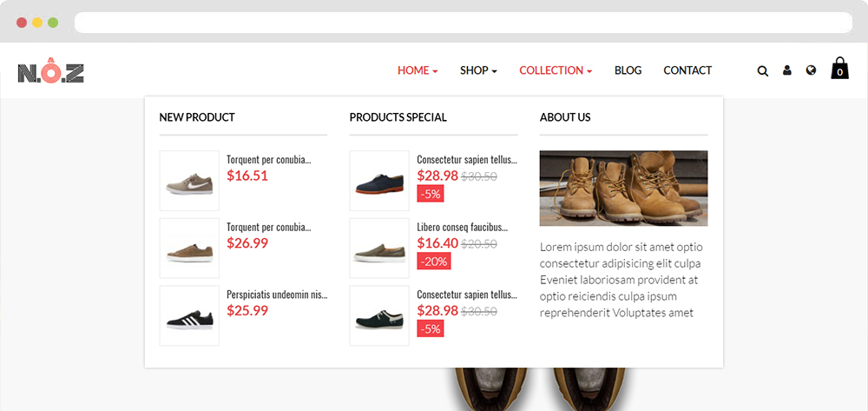Expand the Home dropdown menu
The width and height of the screenshot is (868, 411).
tap(418, 70)
